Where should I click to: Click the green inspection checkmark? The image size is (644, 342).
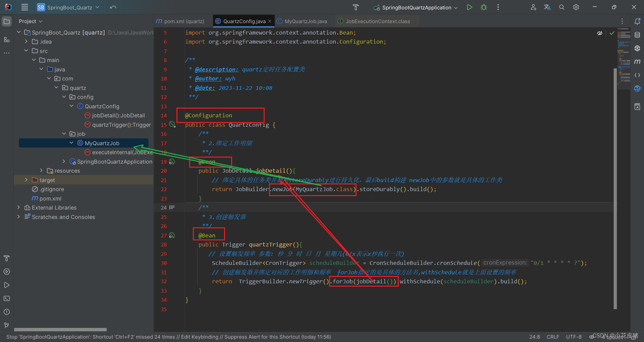click(612, 33)
